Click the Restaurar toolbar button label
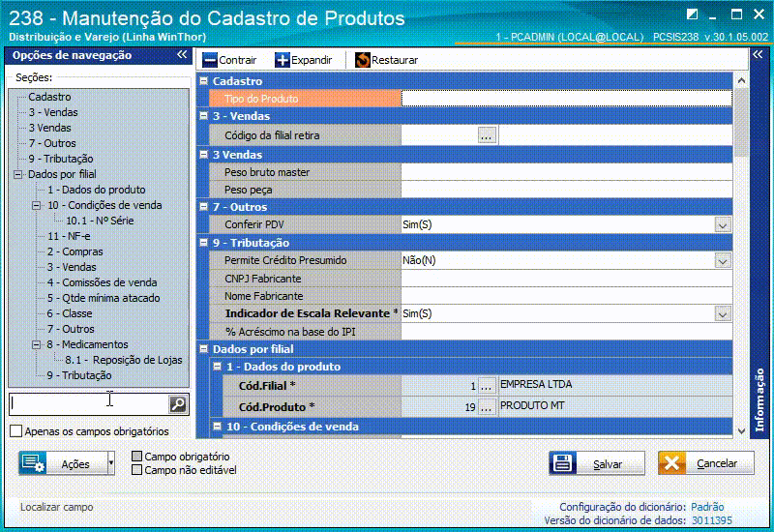 click(x=395, y=60)
